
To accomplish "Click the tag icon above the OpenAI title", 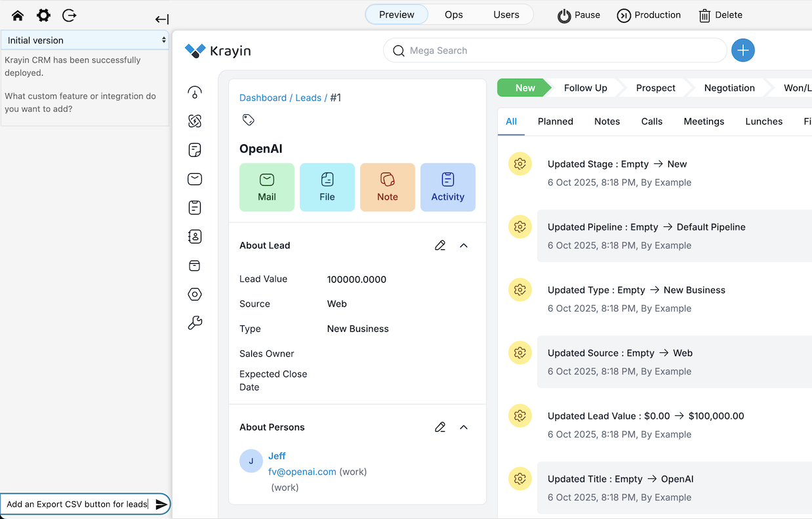I will coord(248,120).
